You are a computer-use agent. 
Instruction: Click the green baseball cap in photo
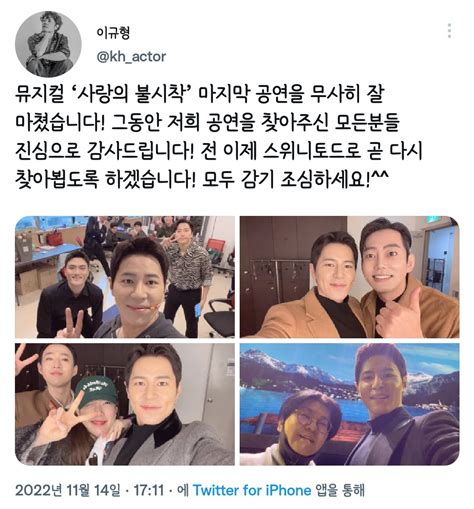point(97,390)
